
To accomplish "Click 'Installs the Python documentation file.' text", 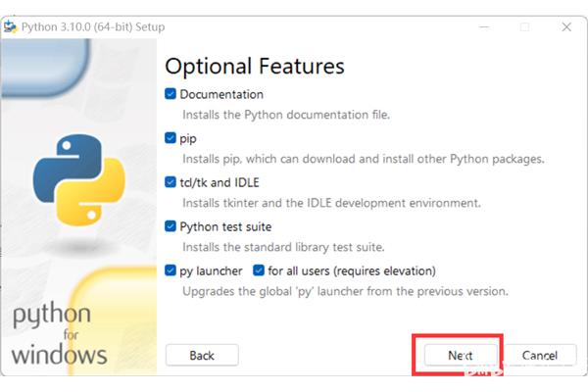I will (x=286, y=115).
